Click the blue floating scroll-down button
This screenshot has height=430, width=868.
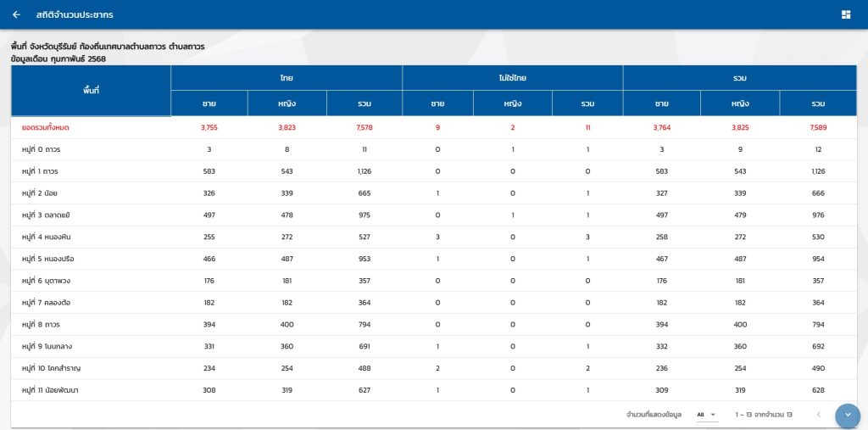(847, 415)
